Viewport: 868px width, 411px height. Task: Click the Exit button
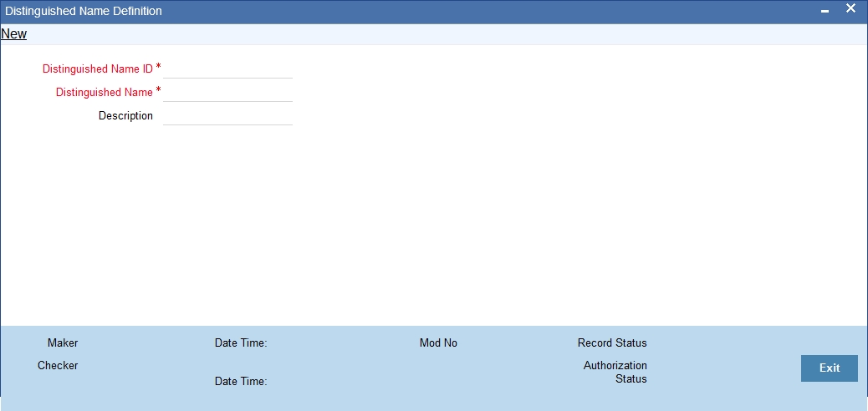click(x=830, y=368)
